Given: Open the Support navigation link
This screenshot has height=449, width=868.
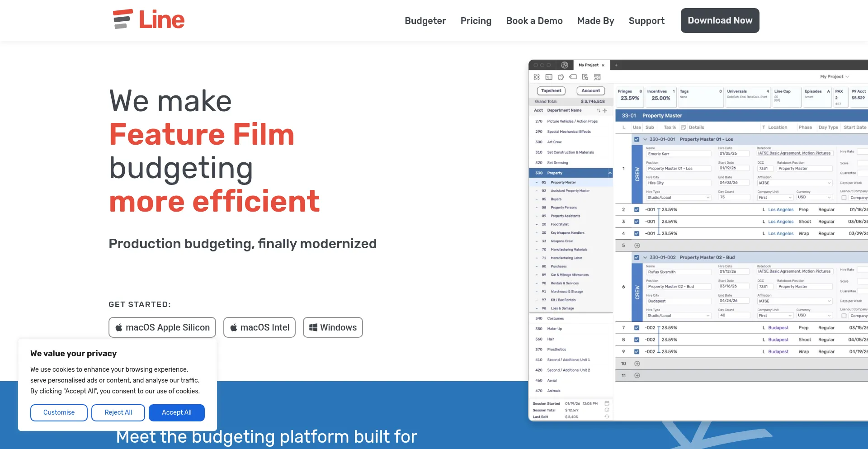Looking at the screenshot, I should click(x=646, y=21).
